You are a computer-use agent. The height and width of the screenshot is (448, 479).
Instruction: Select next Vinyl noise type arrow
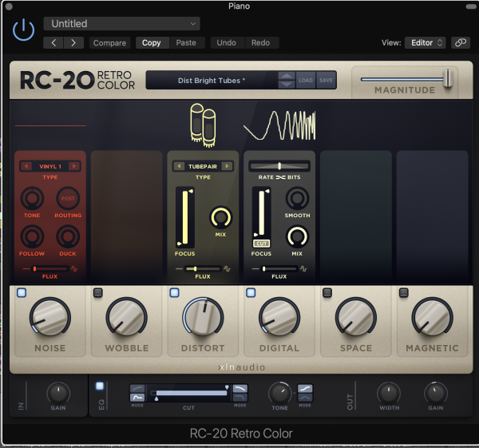coord(75,166)
